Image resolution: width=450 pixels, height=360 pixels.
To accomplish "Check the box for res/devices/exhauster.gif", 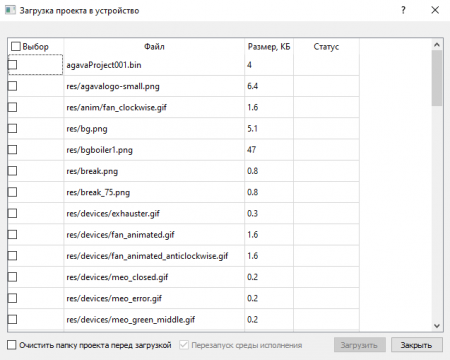I will point(12,213).
